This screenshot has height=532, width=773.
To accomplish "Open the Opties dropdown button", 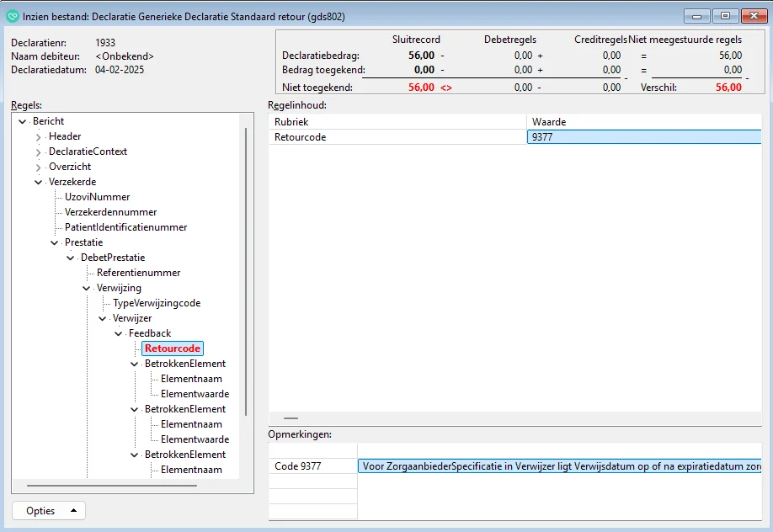I will click(x=49, y=511).
